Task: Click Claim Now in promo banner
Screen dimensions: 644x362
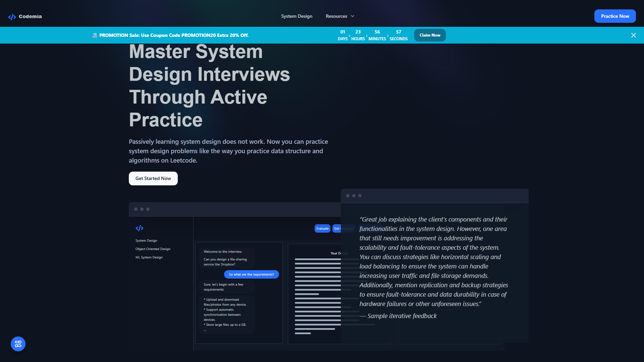Action: tap(430, 35)
